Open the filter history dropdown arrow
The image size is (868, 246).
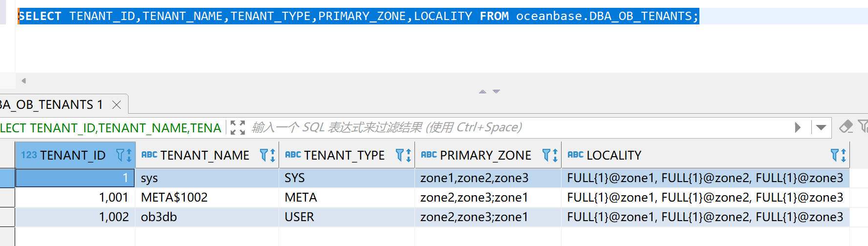pos(821,127)
